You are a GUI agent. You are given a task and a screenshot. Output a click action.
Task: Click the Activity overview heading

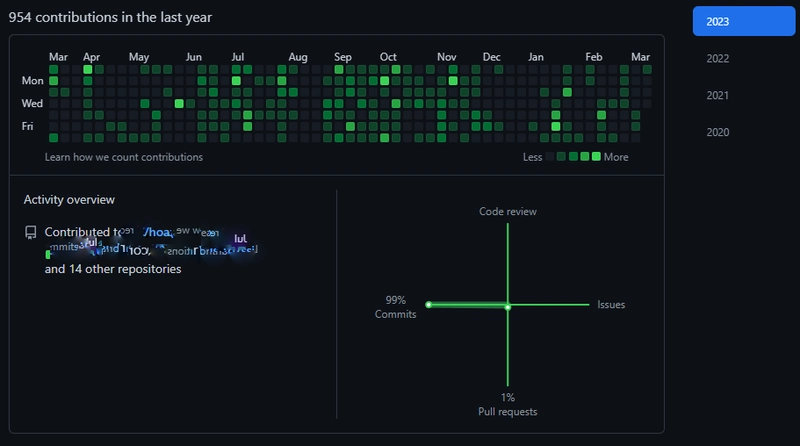69,200
